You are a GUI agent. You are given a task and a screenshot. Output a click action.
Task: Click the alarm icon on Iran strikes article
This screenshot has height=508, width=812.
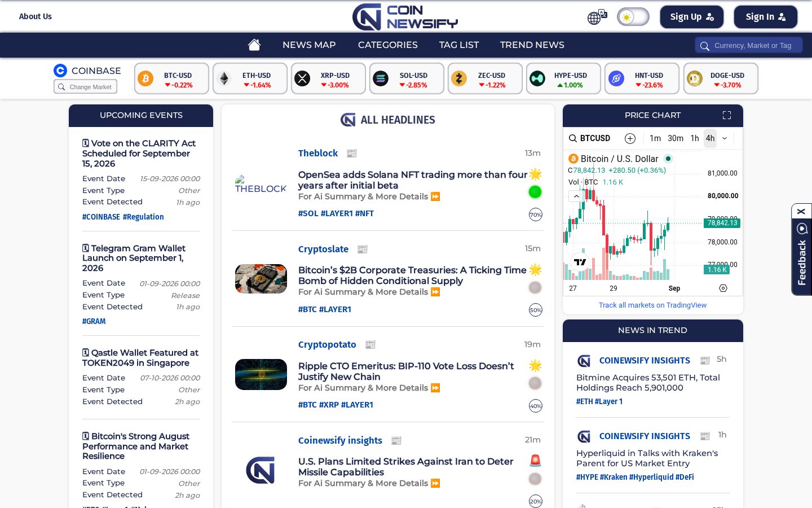pyautogui.click(x=536, y=461)
